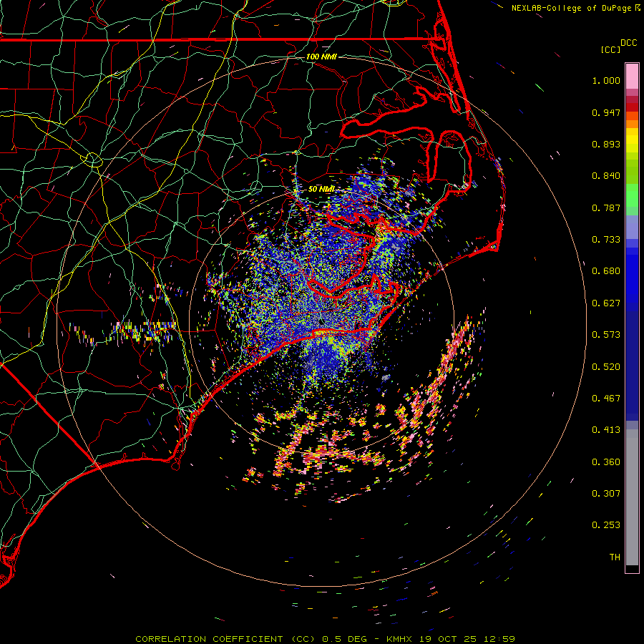Select the 0.413 scale value
This screenshot has width=644, height=644.
pyautogui.click(x=606, y=430)
